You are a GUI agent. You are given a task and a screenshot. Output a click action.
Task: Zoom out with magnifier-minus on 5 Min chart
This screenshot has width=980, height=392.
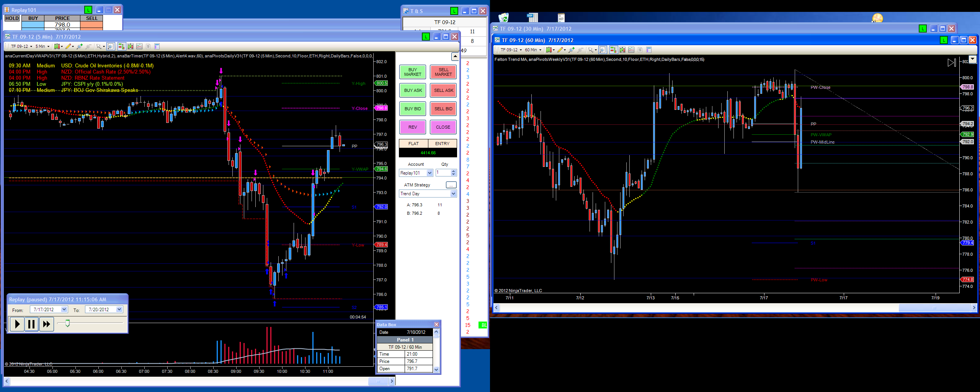click(88, 46)
